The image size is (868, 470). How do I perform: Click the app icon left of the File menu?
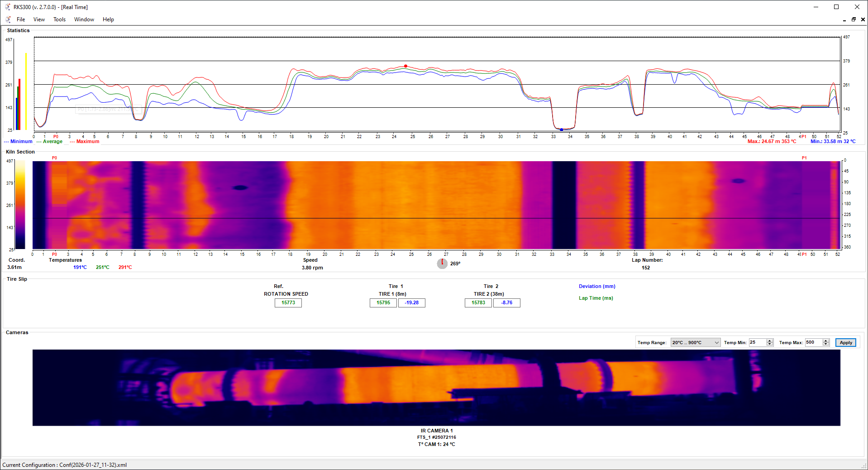[7, 19]
